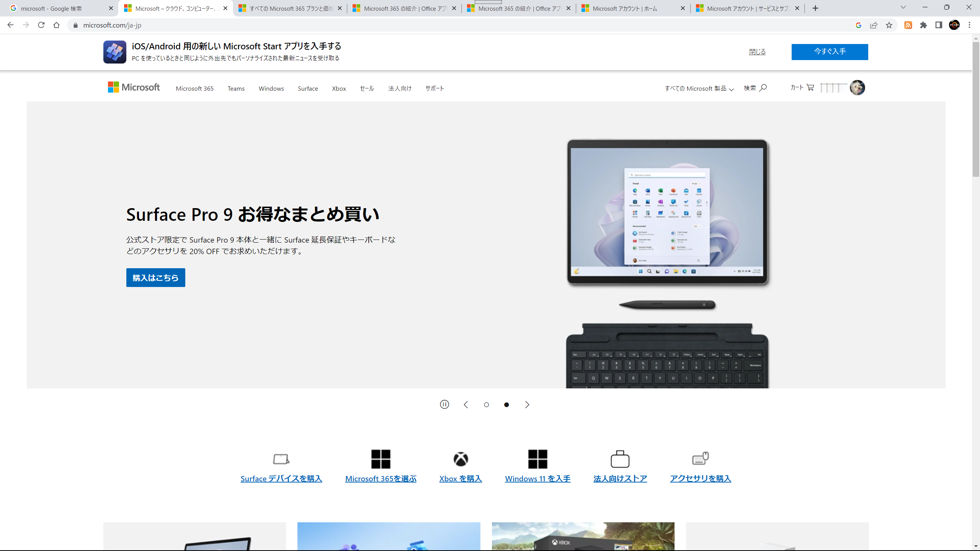
Task: Click the business store briefcase icon
Action: 620,459
